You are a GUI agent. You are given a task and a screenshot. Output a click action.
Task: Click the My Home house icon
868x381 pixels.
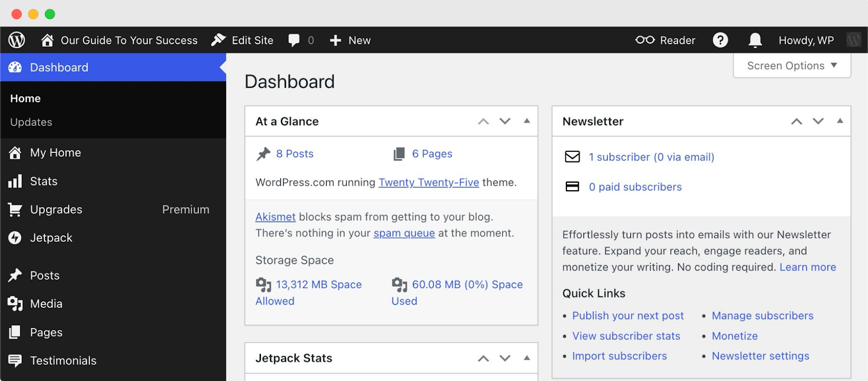(15, 153)
